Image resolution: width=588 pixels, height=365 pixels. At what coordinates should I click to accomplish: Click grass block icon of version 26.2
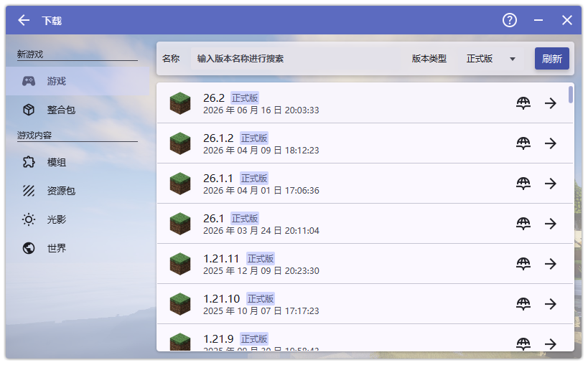click(180, 103)
